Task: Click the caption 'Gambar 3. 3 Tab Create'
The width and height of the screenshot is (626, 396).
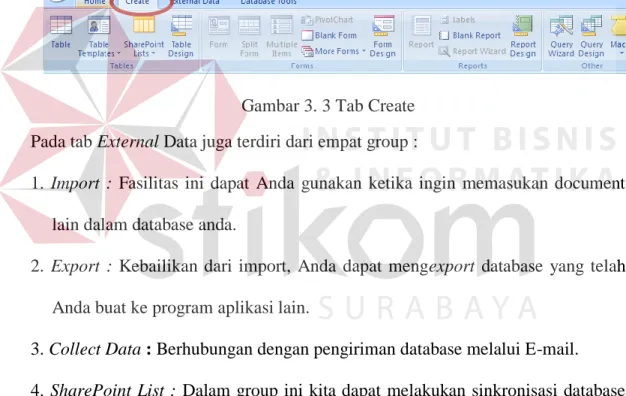Action: pyautogui.click(x=328, y=106)
